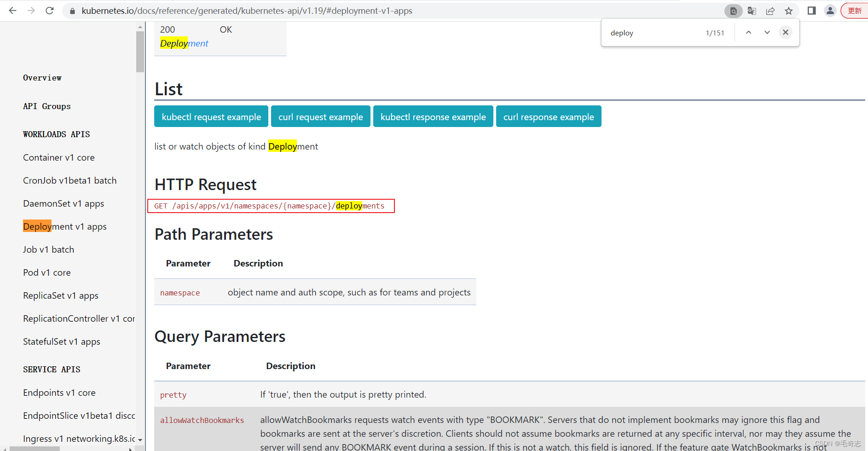Open CronJob v1beta1 batch in sidebar
The image size is (868, 451).
click(x=70, y=180)
